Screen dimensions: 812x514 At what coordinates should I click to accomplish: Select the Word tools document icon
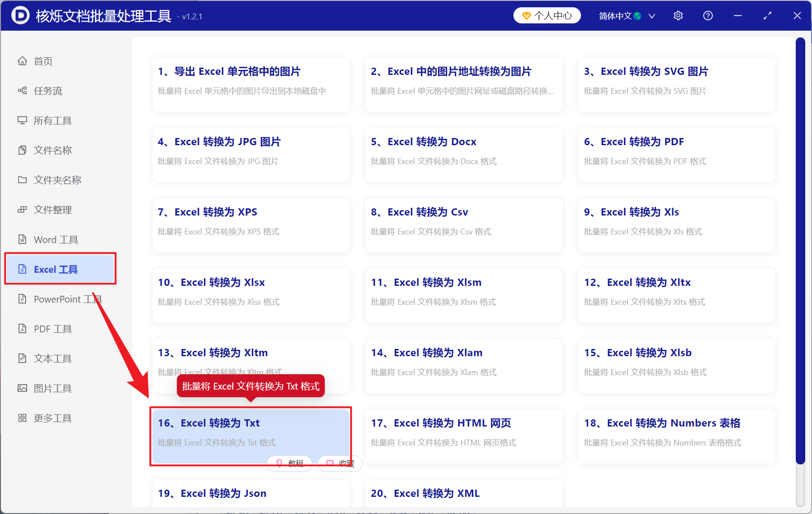coord(22,239)
